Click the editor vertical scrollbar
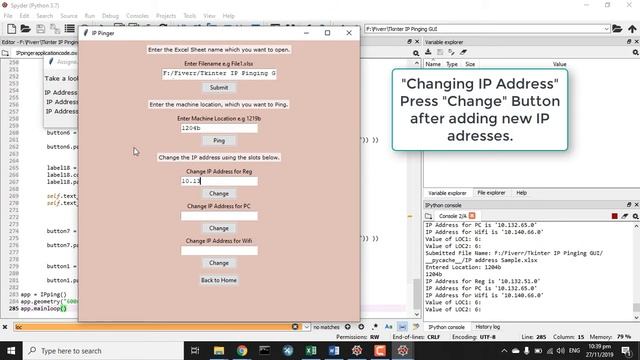640x360 pixels. [x=416, y=188]
